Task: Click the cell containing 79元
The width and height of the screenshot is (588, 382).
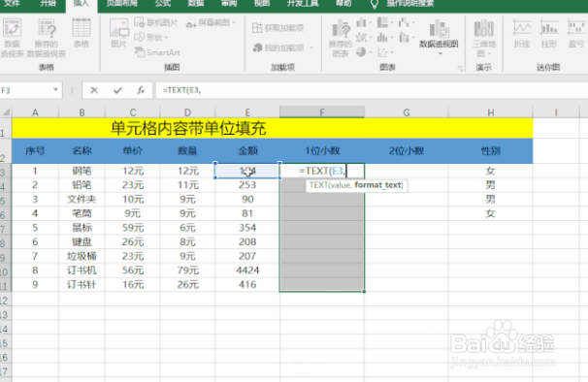Action: (x=188, y=271)
